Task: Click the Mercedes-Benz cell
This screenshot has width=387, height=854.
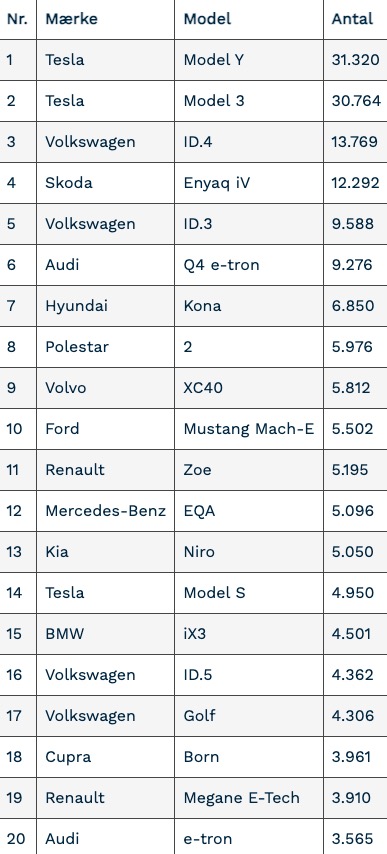Action: 105,511
